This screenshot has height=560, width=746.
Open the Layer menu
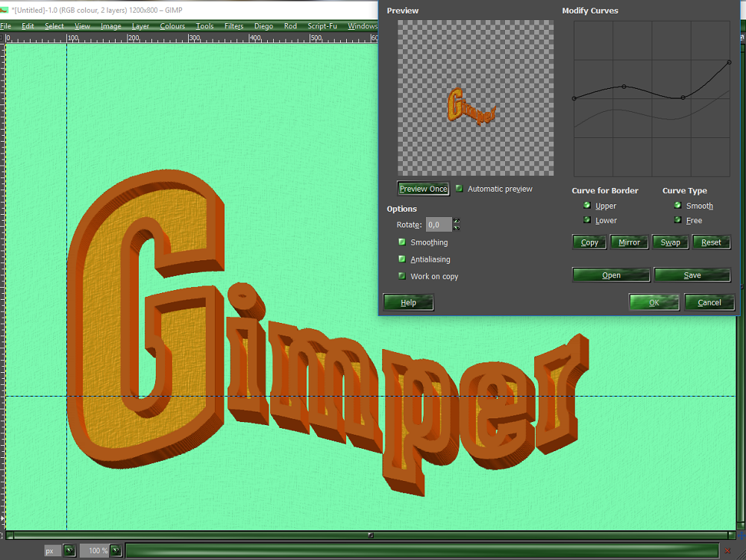click(x=140, y=26)
